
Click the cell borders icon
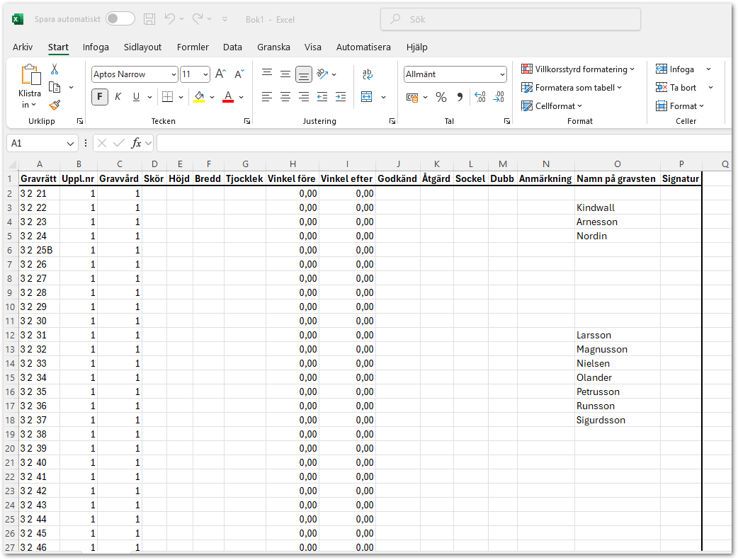pyautogui.click(x=168, y=97)
